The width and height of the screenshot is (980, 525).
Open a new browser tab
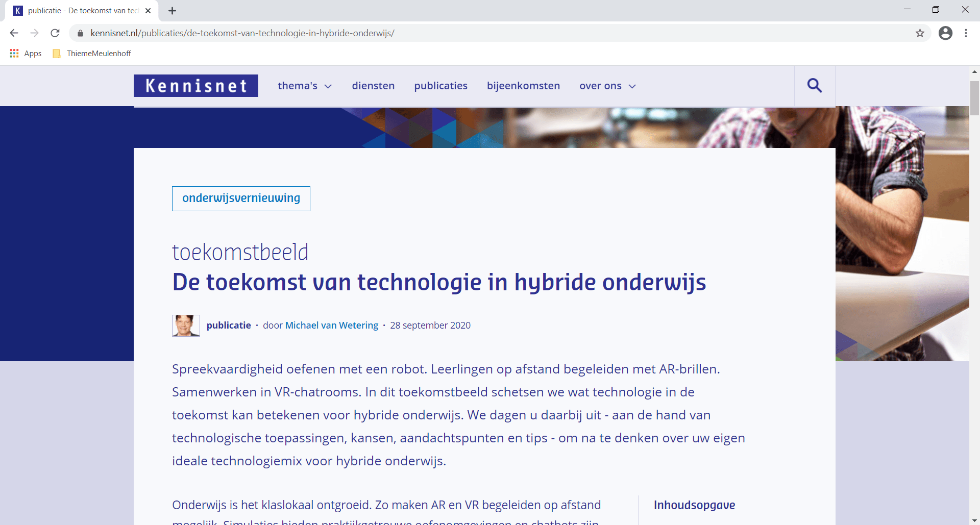(172, 11)
